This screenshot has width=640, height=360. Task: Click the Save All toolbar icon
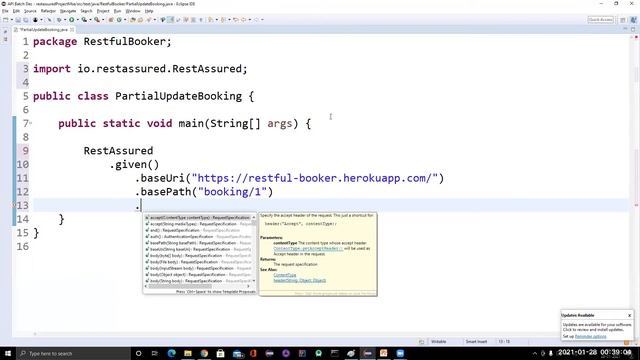(x=25, y=20)
